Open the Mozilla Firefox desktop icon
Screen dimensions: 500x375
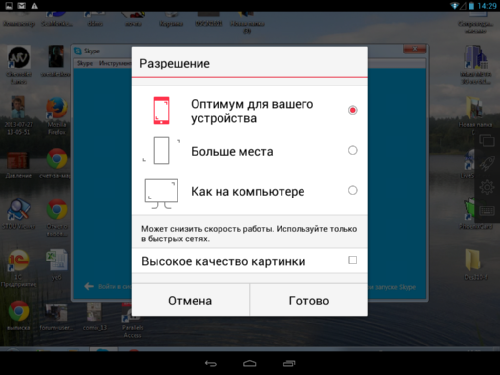[57, 115]
